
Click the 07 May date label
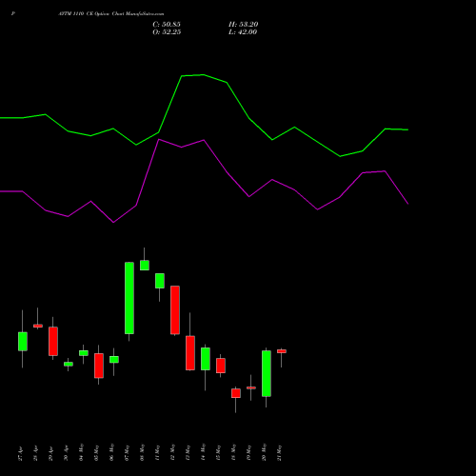128,452
